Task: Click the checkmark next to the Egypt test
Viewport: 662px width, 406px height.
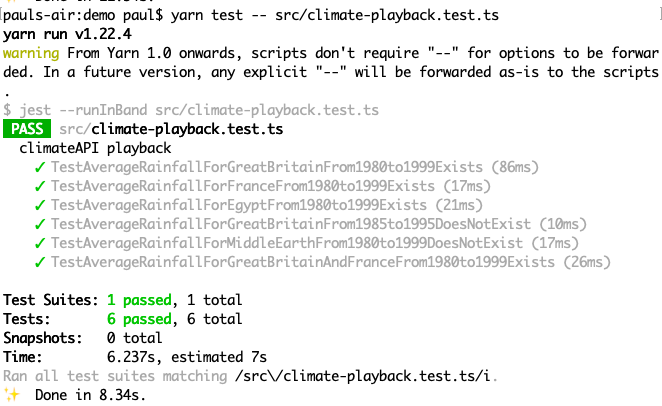Action: pyautogui.click(x=40, y=205)
